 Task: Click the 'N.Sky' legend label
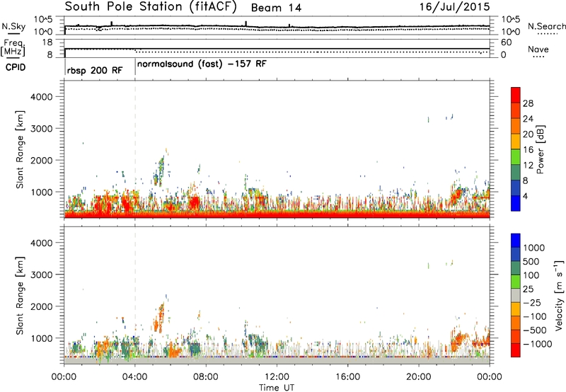13,26
